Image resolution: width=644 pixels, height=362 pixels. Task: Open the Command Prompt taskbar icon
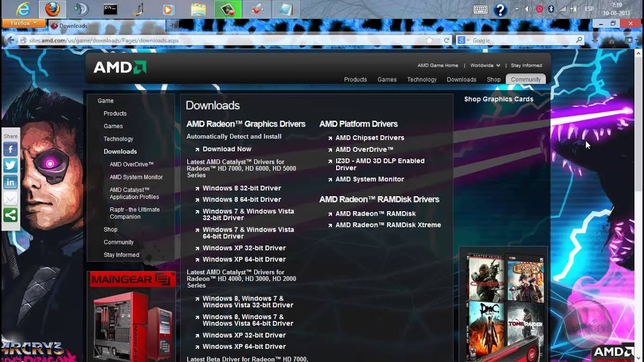tap(110, 9)
